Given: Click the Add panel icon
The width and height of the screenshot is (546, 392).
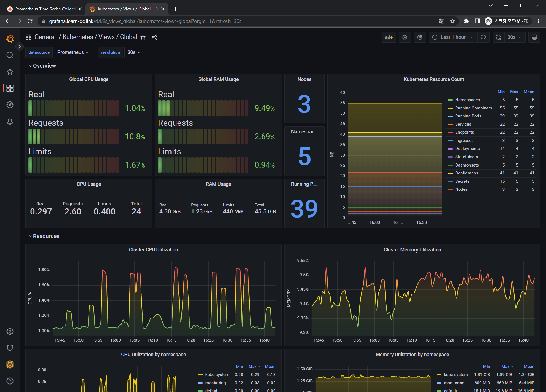Looking at the screenshot, I should [x=389, y=37].
